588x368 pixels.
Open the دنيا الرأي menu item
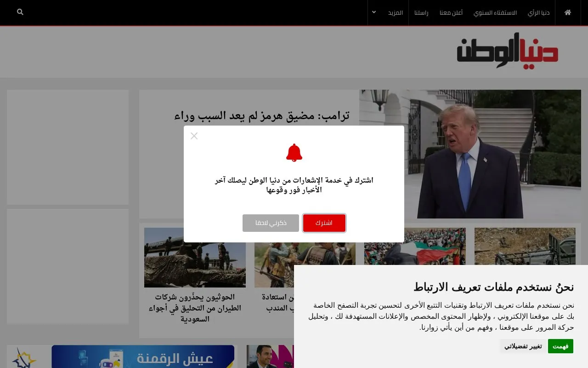539,12
